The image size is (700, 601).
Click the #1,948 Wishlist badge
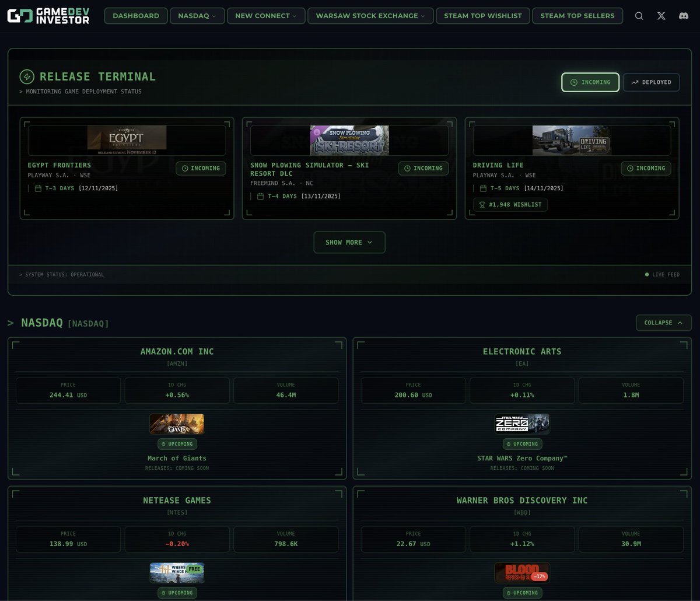click(x=510, y=205)
